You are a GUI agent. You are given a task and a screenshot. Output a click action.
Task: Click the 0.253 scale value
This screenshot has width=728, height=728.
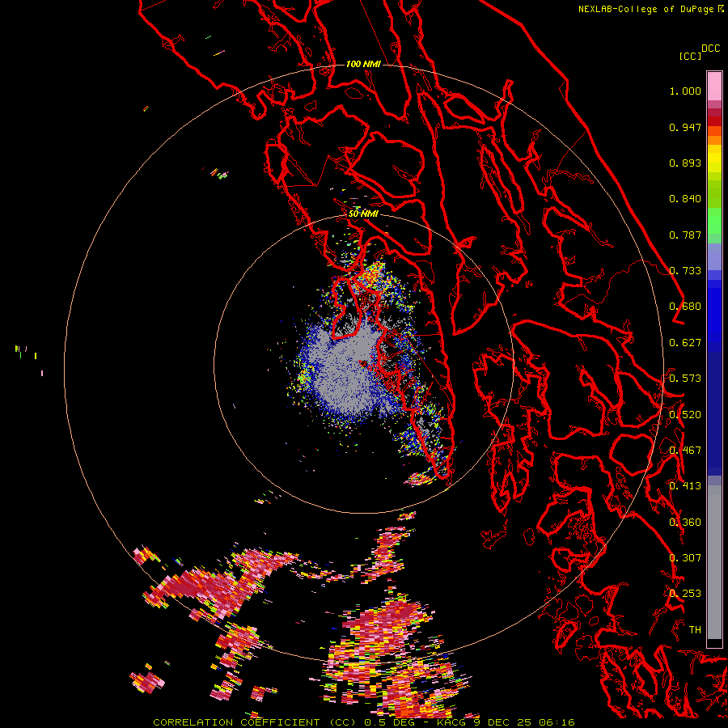point(685,594)
